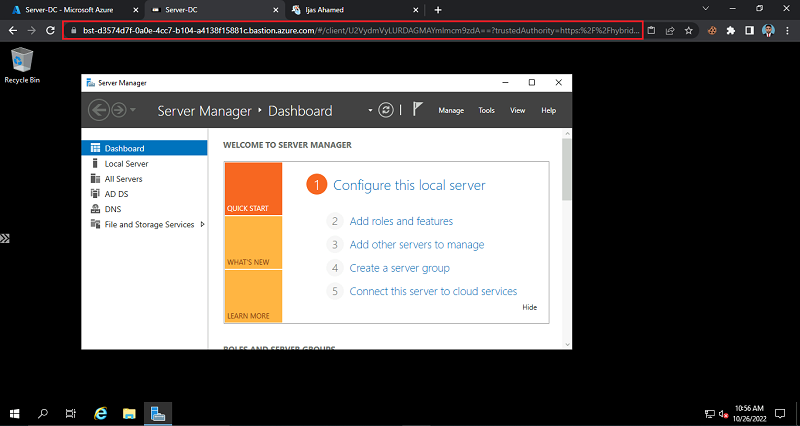The width and height of the screenshot is (800, 426).
Task: Open the Tools menu
Action: (486, 110)
